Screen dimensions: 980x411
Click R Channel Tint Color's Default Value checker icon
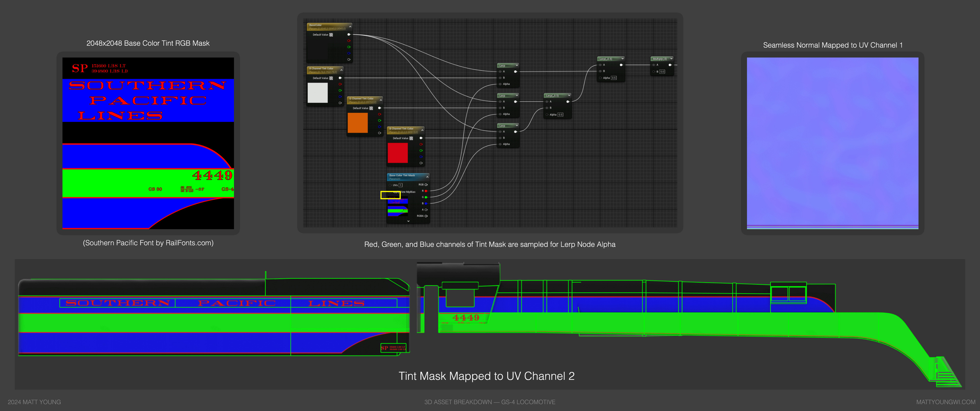331,78
